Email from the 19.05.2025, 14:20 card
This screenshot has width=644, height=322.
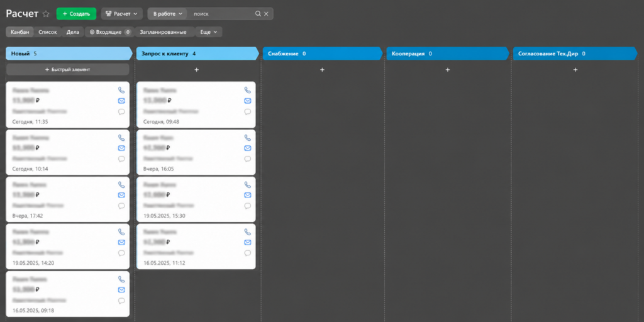[121, 242]
